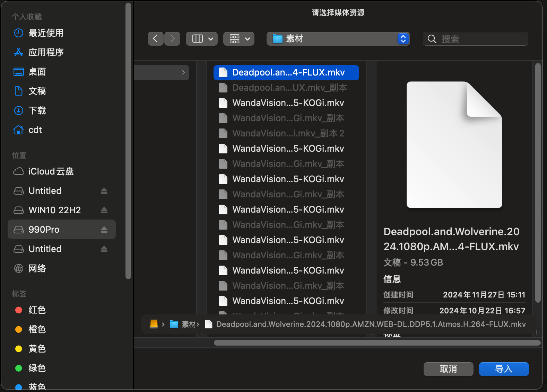Click the 修改时间 value 2024年10月22日 16:57
The image size is (547, 392).
[482, 311]
